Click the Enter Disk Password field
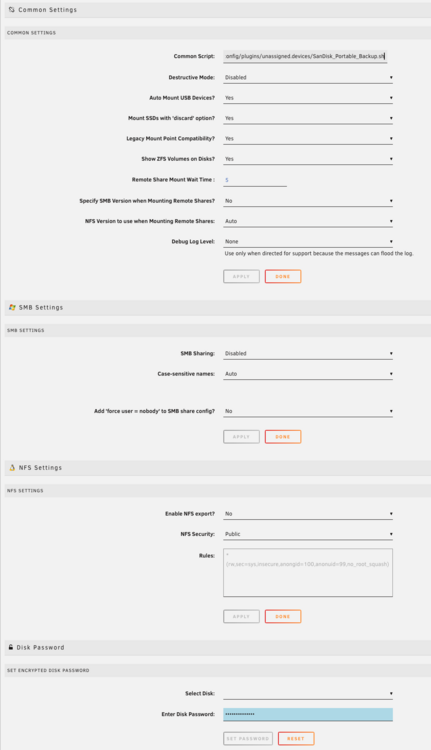This screenshot has height=750, width=431. (x=308, y=715)
